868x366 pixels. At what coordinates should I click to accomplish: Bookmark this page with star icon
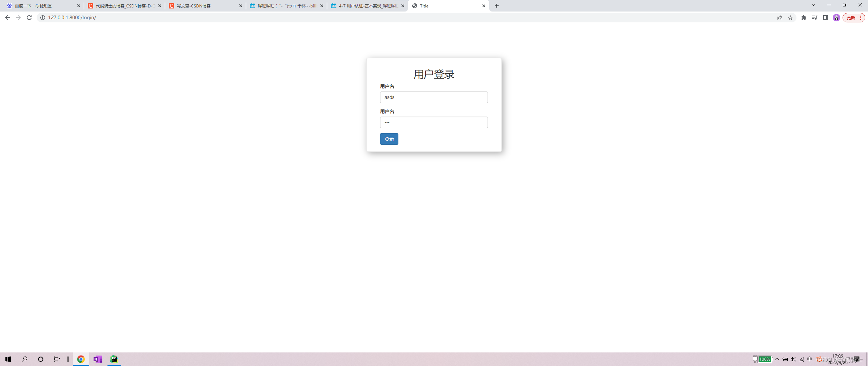point(790,18)
